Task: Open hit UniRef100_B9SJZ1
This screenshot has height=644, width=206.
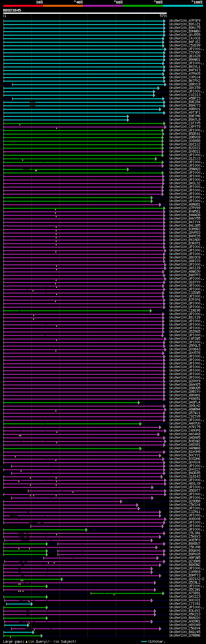Action: point(185,24)
